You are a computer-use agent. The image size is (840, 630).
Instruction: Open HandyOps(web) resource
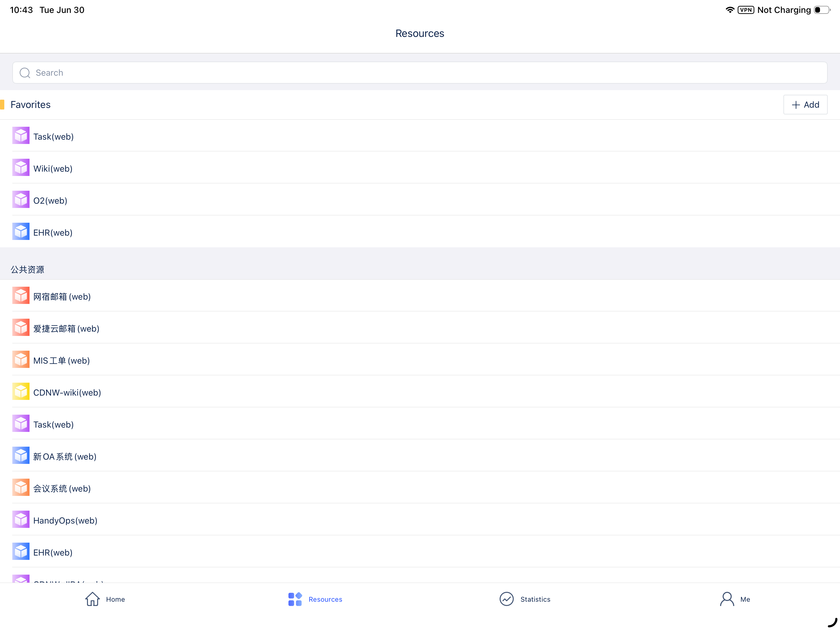click(420, 520)
